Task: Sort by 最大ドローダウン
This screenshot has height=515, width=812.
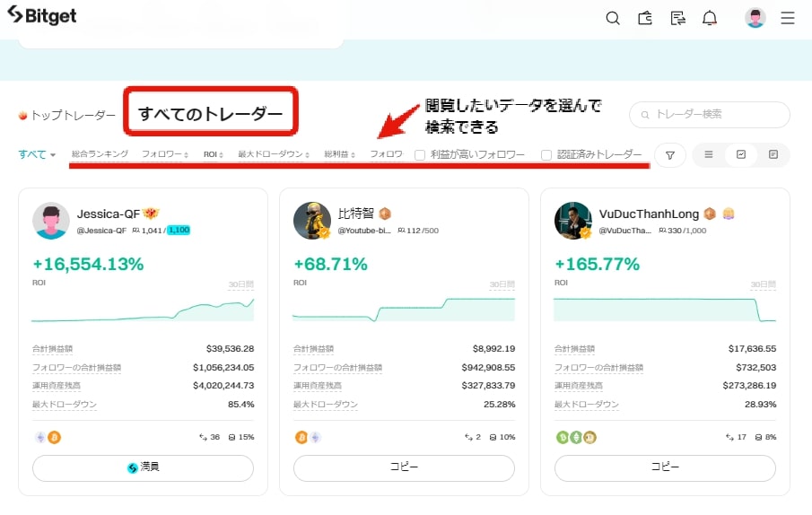Action: tap(274, 154)
